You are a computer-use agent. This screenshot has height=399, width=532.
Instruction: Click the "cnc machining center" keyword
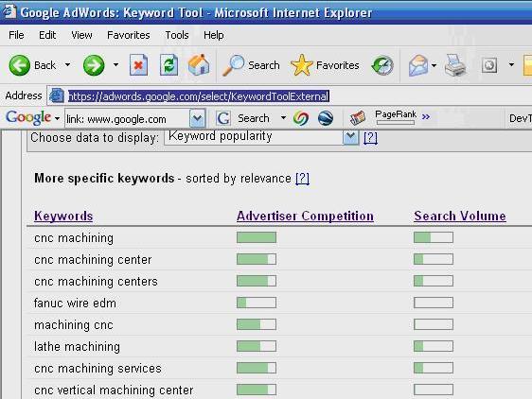(x=93, y=260)
